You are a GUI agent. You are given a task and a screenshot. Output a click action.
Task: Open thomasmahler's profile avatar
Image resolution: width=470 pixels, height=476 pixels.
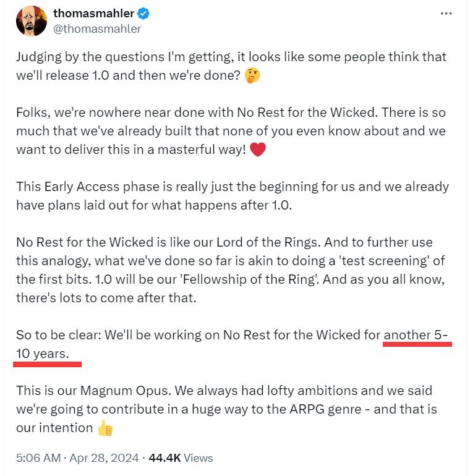[32, 21]
